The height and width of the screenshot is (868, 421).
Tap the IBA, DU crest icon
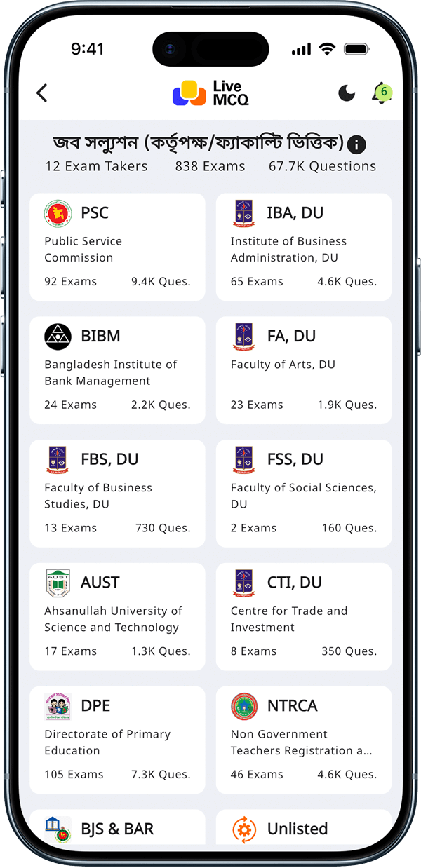243,212
